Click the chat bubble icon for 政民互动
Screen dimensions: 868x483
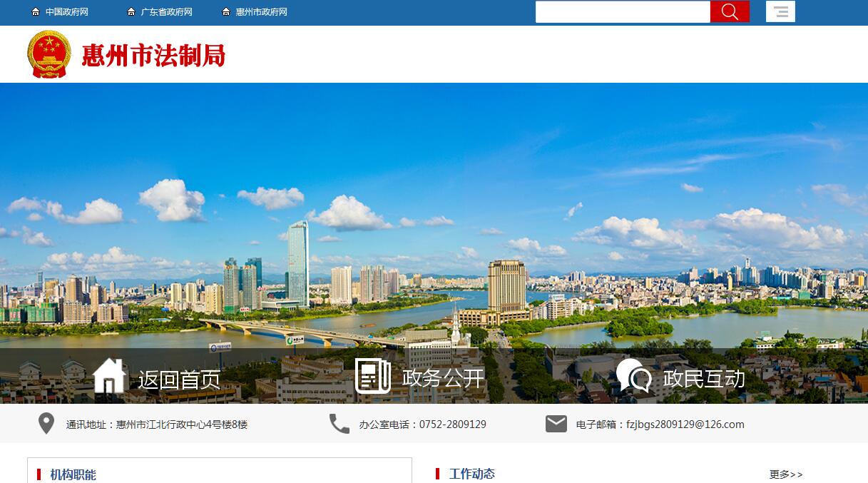click(x=633, y=376)
